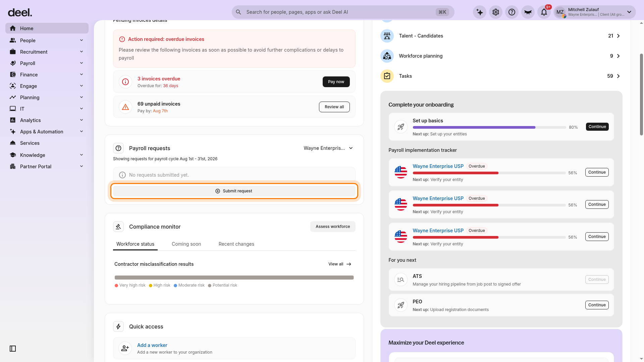Click the Payroll sidebar icon
Screen dimensions: 644x362
[13, 63]
